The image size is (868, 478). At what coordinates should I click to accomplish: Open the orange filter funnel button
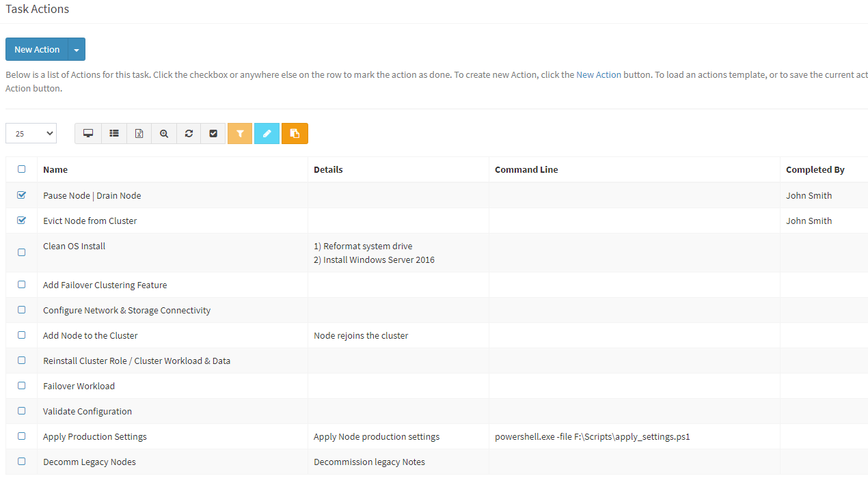point(240,134)
